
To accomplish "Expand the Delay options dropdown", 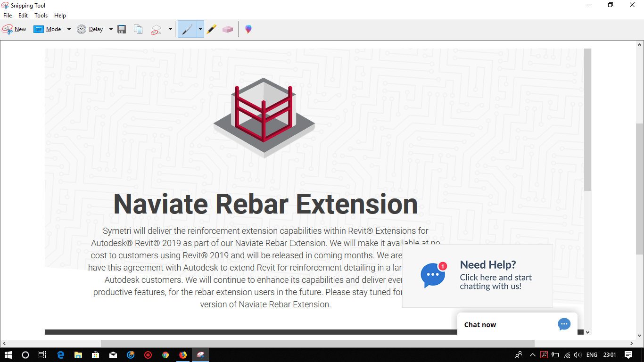I will click(111, 29).
